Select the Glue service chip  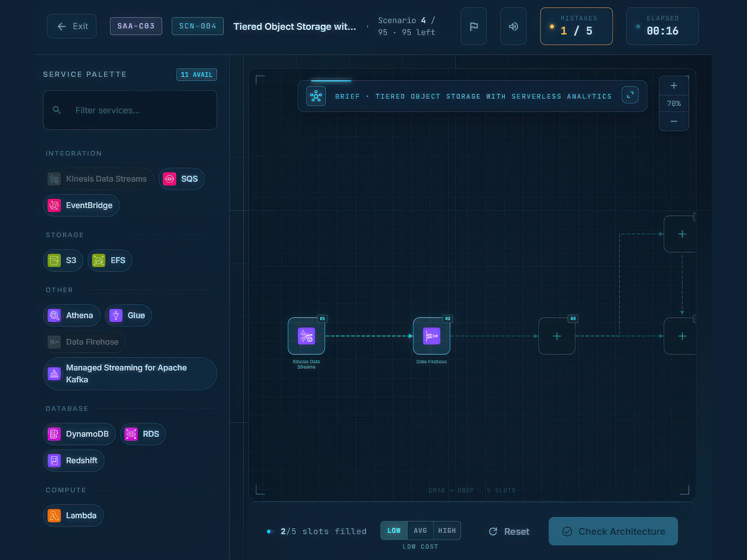[128, 316]
